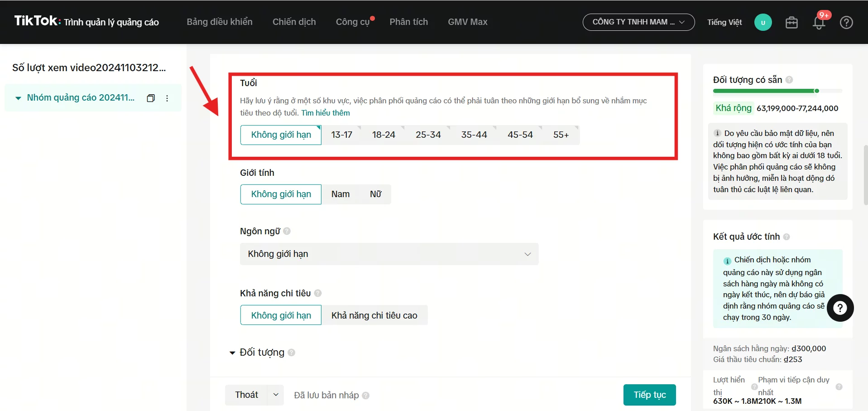Click the Ngân sách hằng ngày value
Image resolution: width=868 pixels, height=411 pixels.
809,348
